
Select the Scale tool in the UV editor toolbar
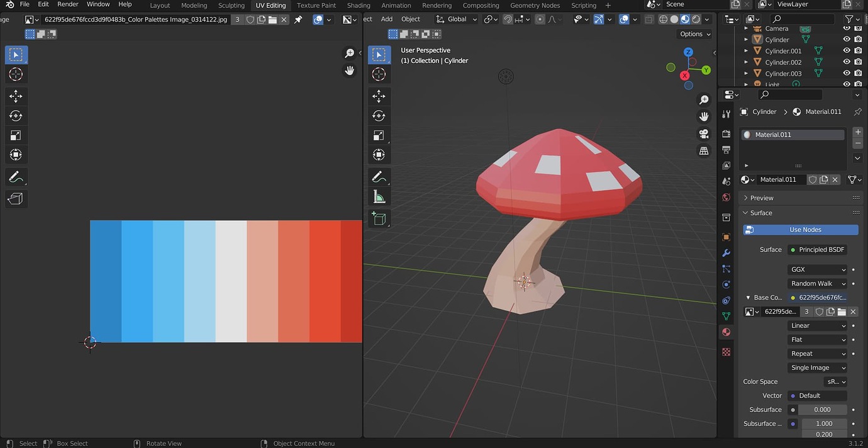tap(16, 135)
